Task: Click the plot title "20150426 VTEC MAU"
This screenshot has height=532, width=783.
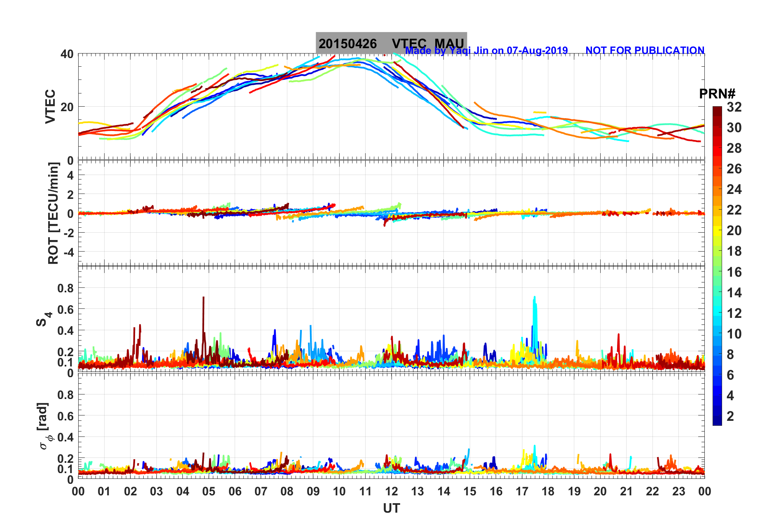Action: tap(391, 43)
